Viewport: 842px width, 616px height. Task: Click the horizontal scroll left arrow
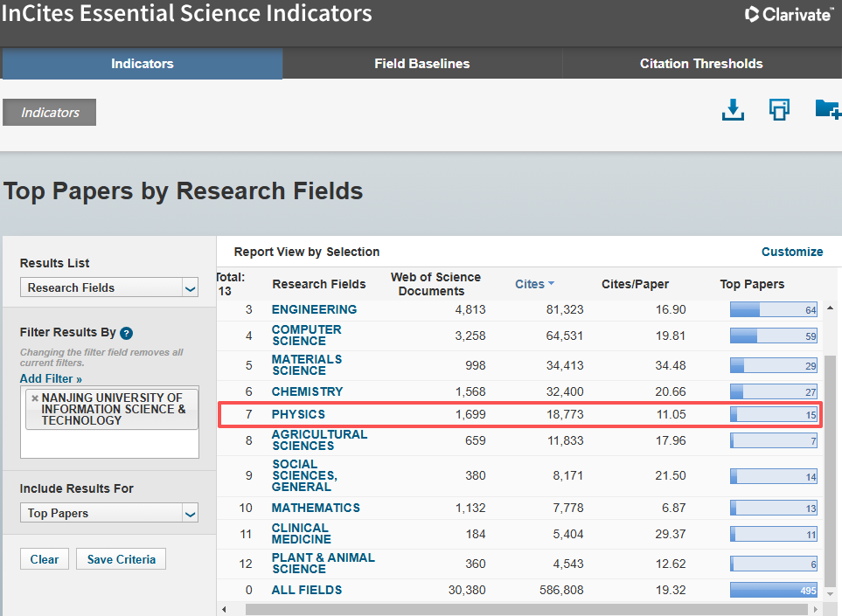[224, 610]
